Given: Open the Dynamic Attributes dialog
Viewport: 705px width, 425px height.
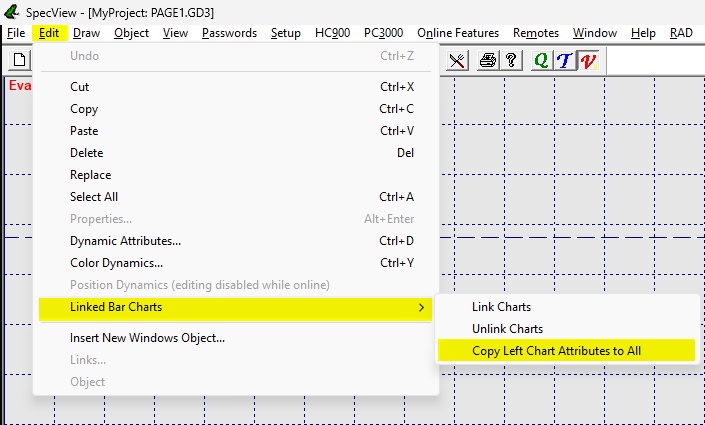Looking at the screenshot, I should (125, 241).
